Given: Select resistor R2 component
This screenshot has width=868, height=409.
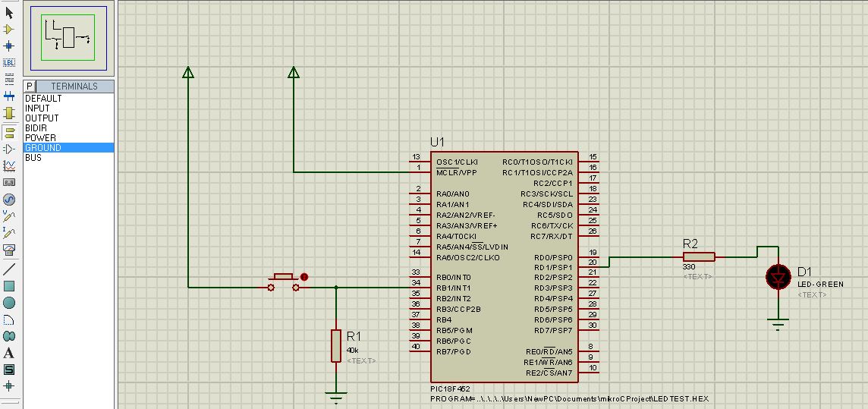Looking at the screenshot, I should (x=699, y=256).
